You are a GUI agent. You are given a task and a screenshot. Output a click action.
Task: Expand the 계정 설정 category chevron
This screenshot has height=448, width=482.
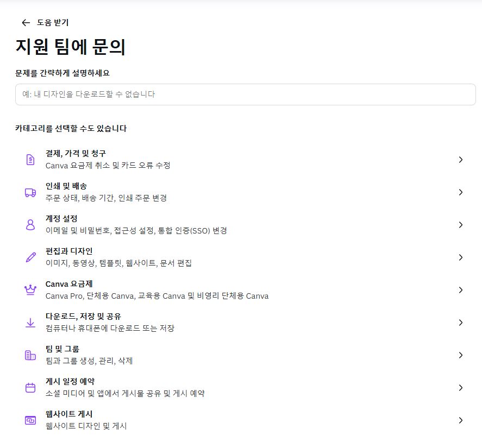point(461,224)
